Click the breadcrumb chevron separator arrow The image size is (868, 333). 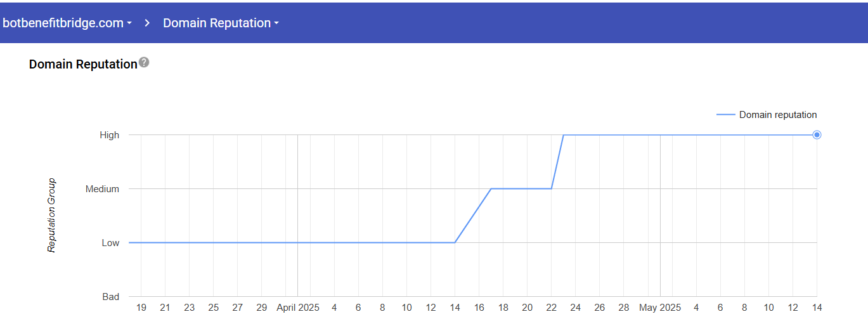147,23
